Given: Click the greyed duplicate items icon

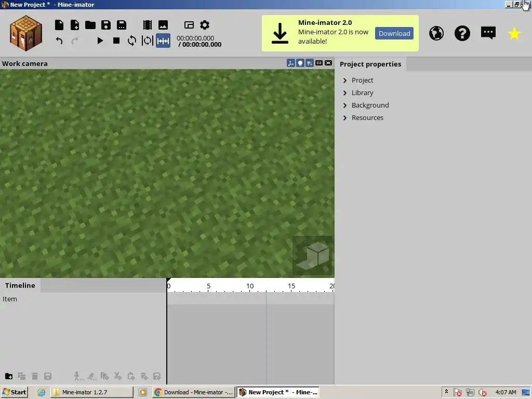Looking at the screenshot, I should pos(21,376).
